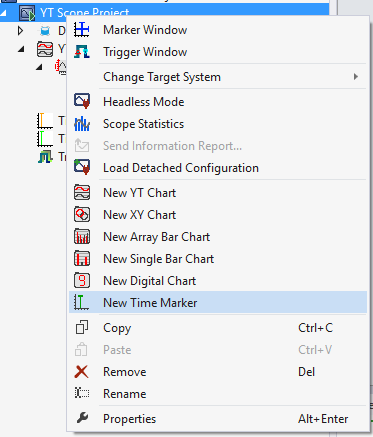Click the green time marker tree icon

45,138
